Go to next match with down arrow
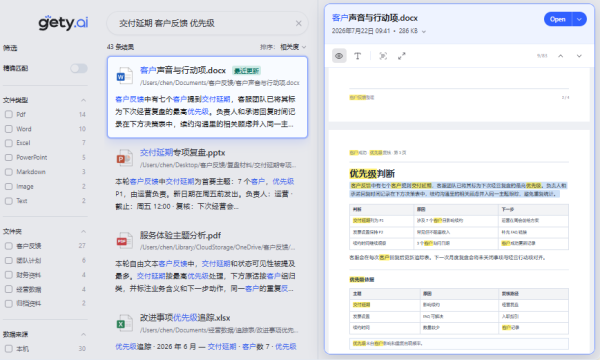The height and width of the screenshot is (360, 600). [x=579, y=56]
